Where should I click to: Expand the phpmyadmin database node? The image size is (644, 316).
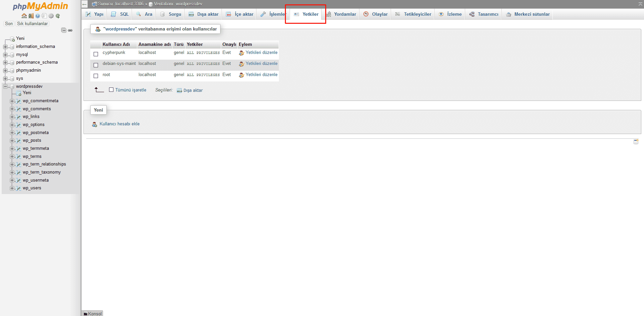pyautogui.click(x=5, y=71)
